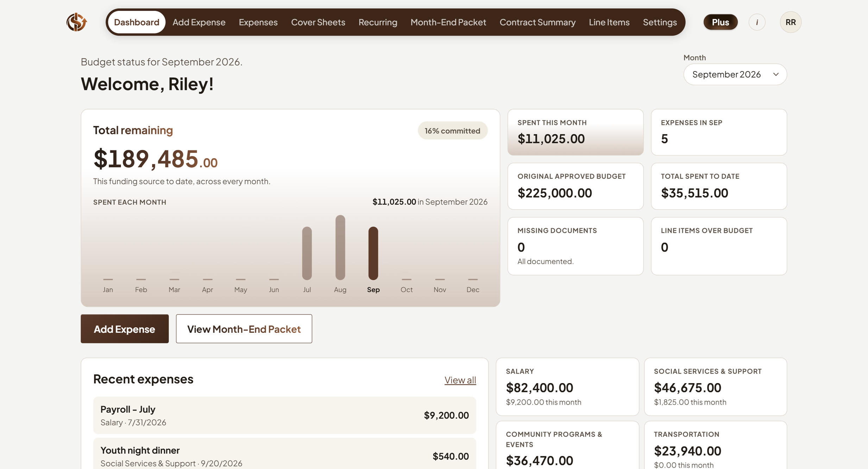Switch to the Line Items tab

(x=609, y=22)
